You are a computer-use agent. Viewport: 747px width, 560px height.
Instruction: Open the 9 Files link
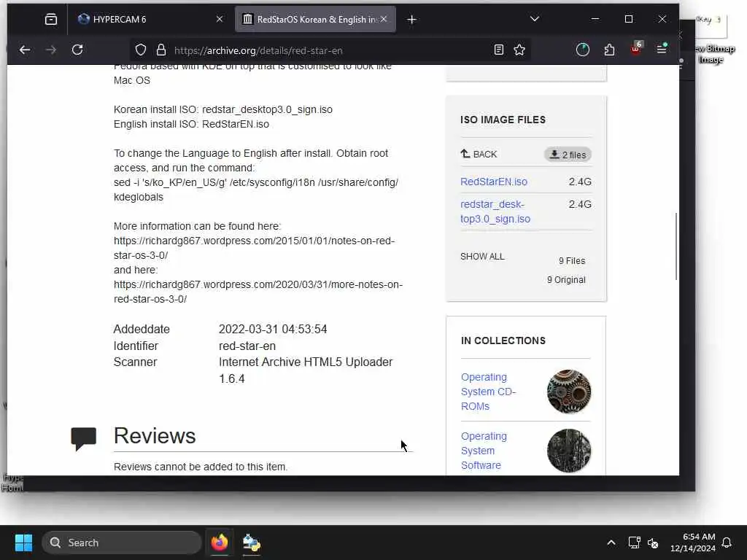click(572, 261)
